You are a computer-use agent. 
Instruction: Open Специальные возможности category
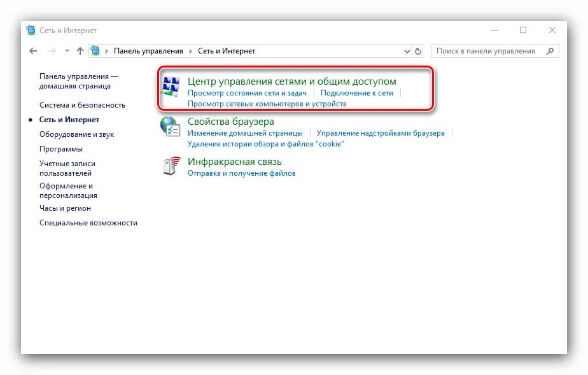click(x=88, y=223)
